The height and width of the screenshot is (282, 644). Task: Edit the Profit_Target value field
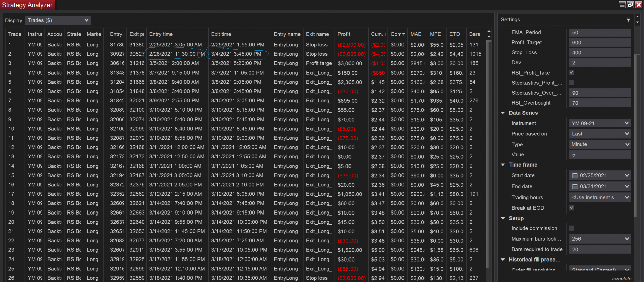600,42
